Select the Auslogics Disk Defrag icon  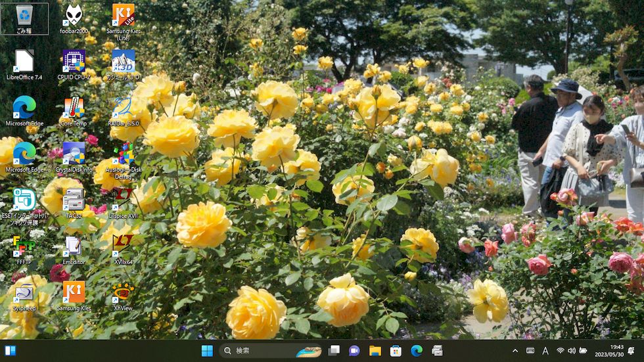pyautogui.click(x=123, y=154)
